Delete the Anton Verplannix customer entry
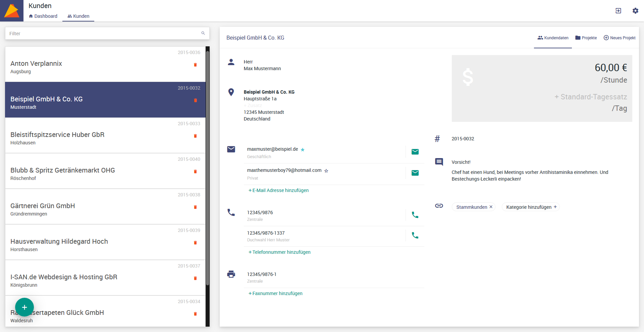The width and height of the screenshot is (644, 332). click(195, 65)
